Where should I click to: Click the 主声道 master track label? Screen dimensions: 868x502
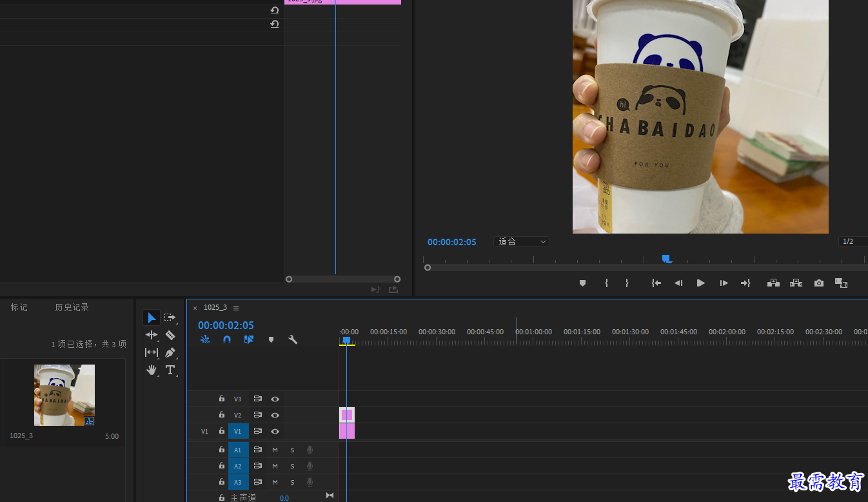click(243, 497)
